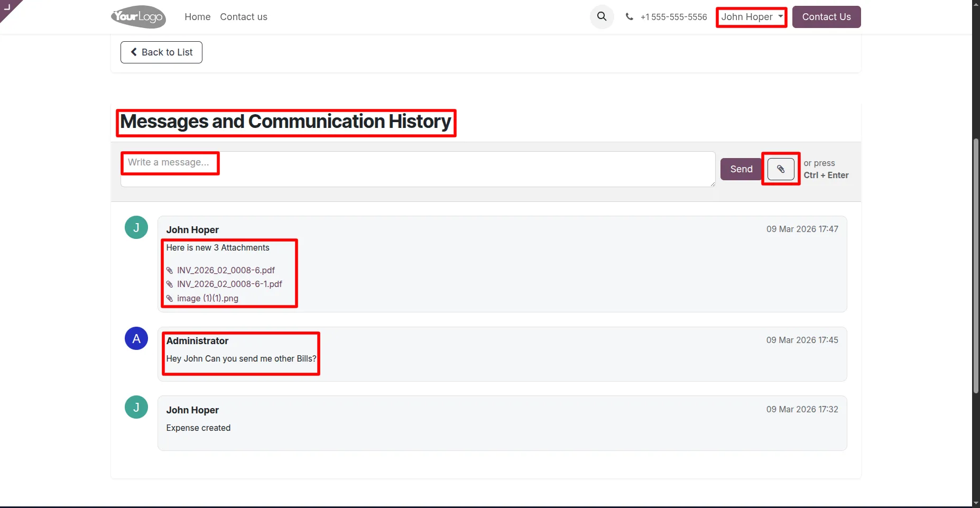Focus the Write a message text box
The height and width of the screenshot is (508, 980).
418,169
